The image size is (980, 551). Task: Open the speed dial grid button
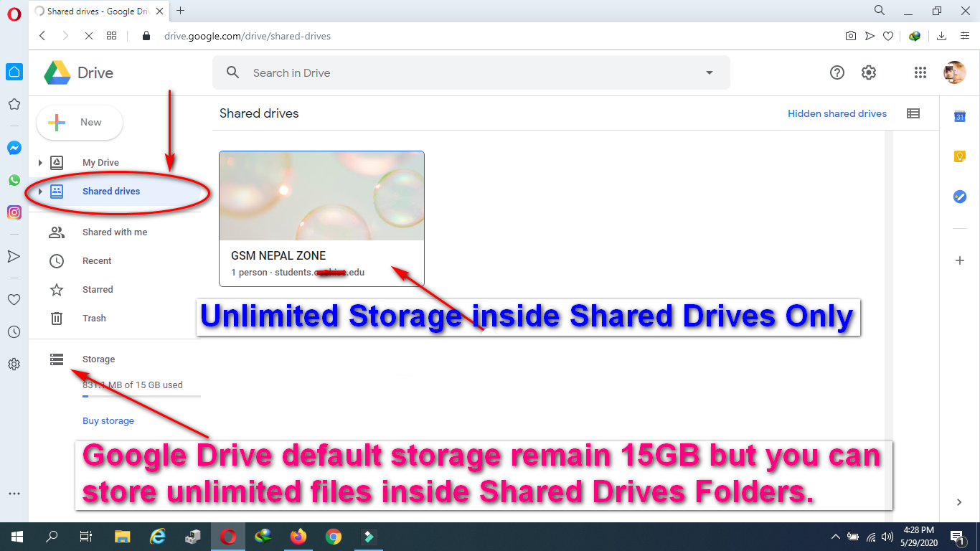(x=111, y=36)
